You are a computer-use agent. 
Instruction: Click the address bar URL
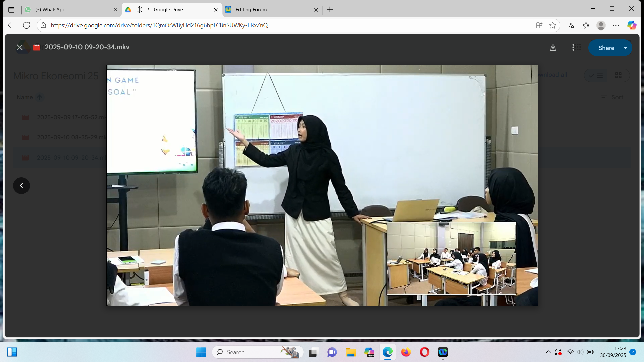click(159, 25)
